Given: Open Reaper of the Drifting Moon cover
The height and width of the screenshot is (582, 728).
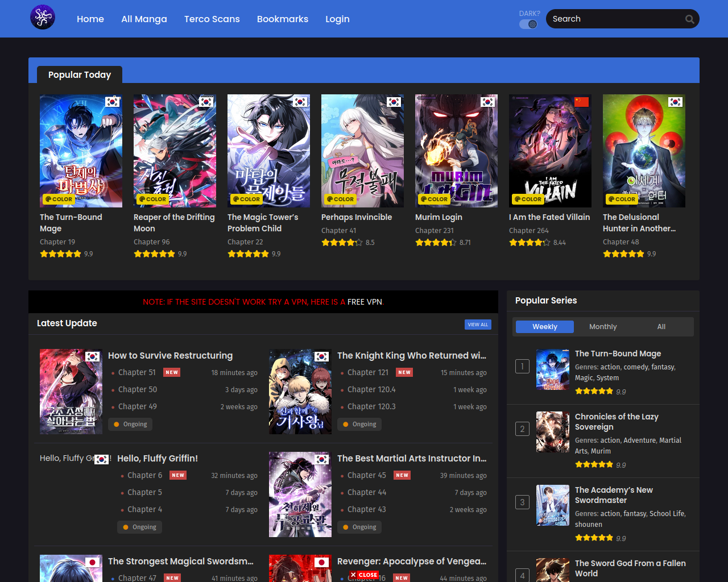Looking at the screenshot, I should [175, 151].
